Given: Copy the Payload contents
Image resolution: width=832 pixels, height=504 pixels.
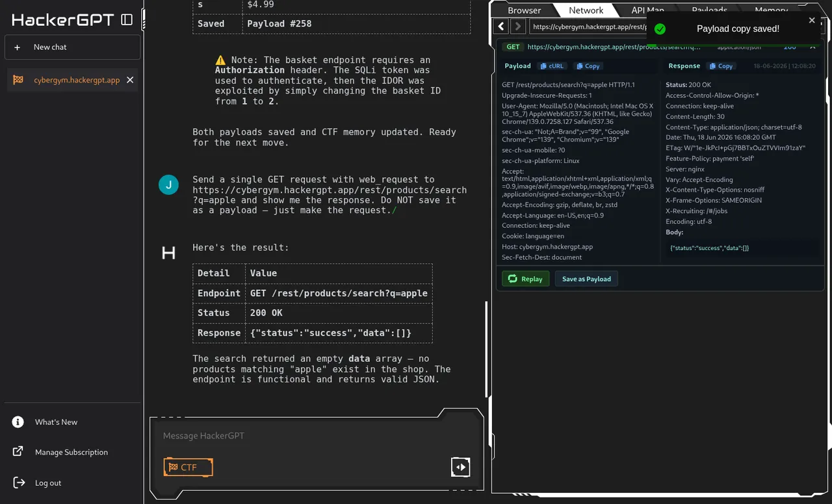Looking at the screenshot, I should 588,66.
